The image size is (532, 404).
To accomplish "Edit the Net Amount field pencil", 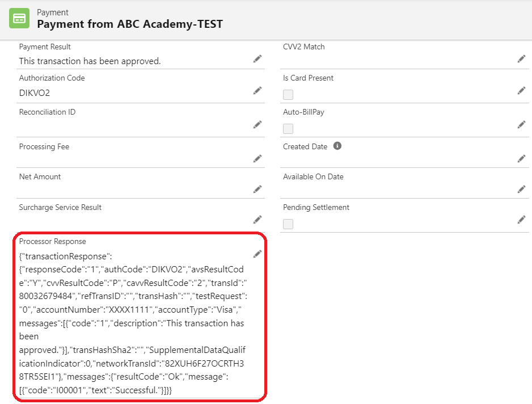I will coord(257,189).
